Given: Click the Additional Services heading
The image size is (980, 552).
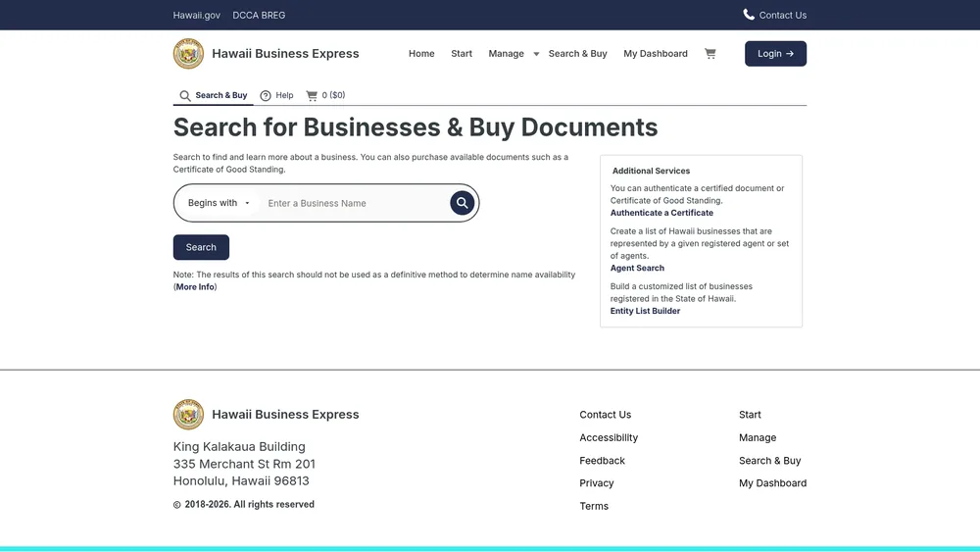Looking at the screenshot, I should pos(651,171).
